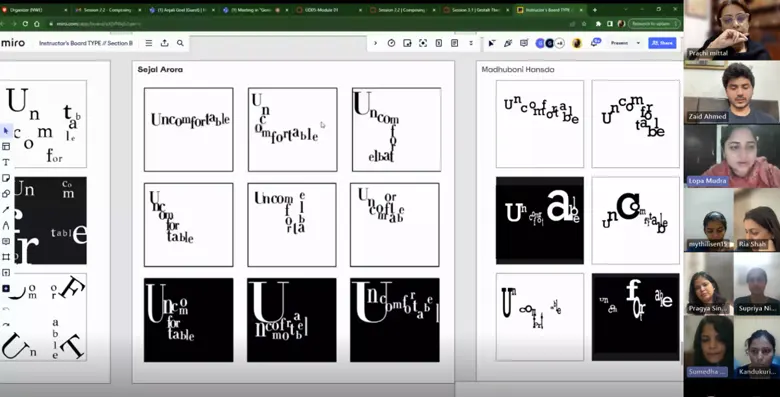
Task: Open the notes icon in toolbar
Action: click(x=455, y=43)
